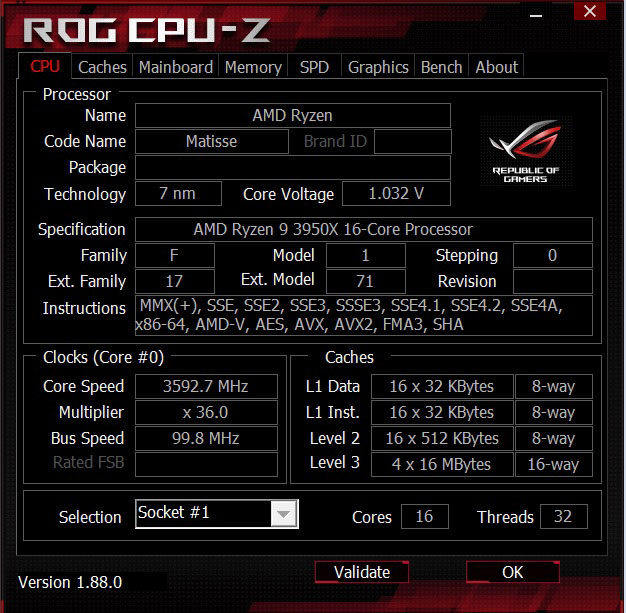This screenshot has width=626, height=613.
Task: Select the SPD tab
Action: point(314,67)
